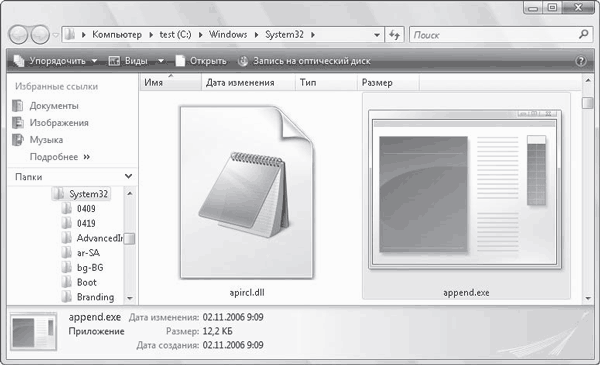Click the file list scrollbar thumb
The image size is (600, 365).
[588, 103]
